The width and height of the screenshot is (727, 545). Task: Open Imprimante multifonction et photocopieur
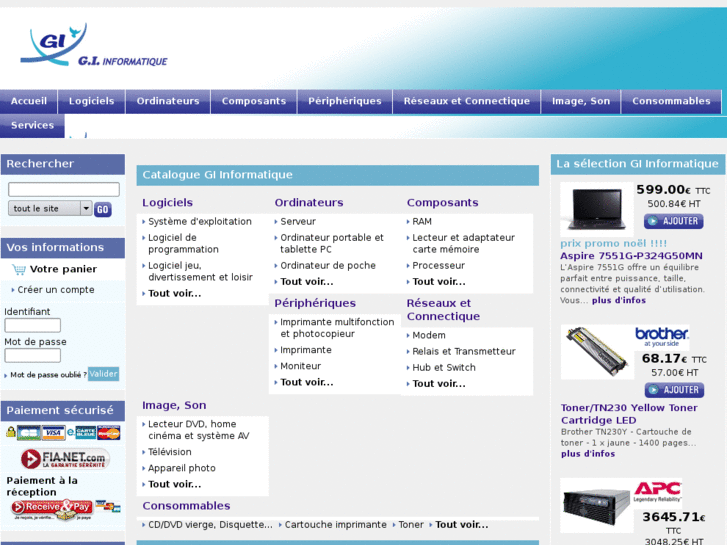pyautogui.click(x=337, y=328)
